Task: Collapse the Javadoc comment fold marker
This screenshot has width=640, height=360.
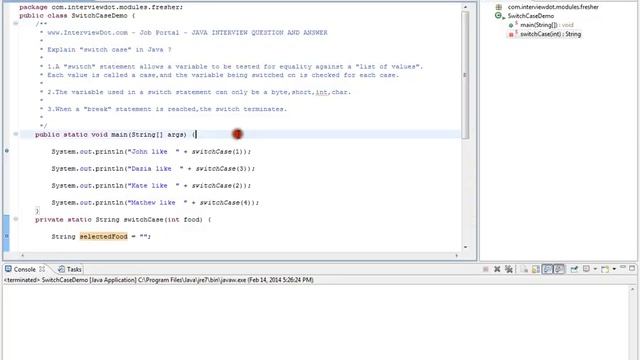Action: [16, 24]
